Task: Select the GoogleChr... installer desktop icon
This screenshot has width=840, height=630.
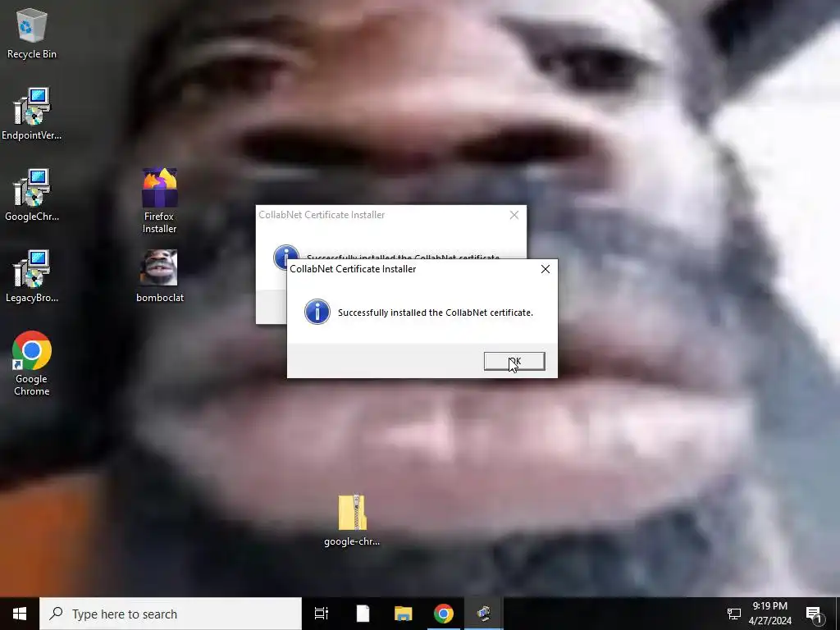Action: pos(32,195)
